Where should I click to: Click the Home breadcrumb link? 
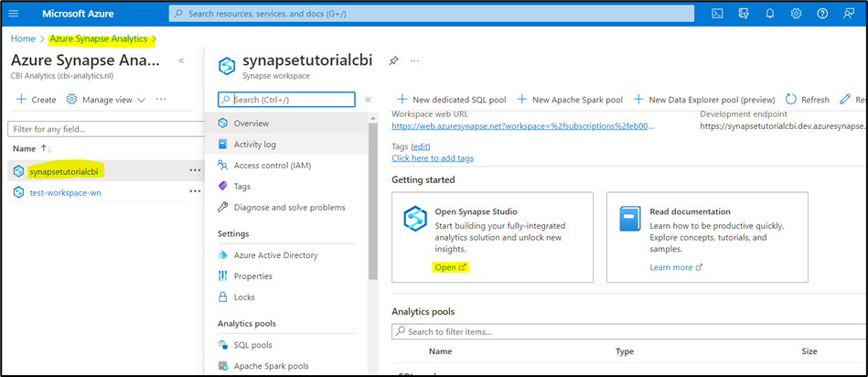click(23, 38)
